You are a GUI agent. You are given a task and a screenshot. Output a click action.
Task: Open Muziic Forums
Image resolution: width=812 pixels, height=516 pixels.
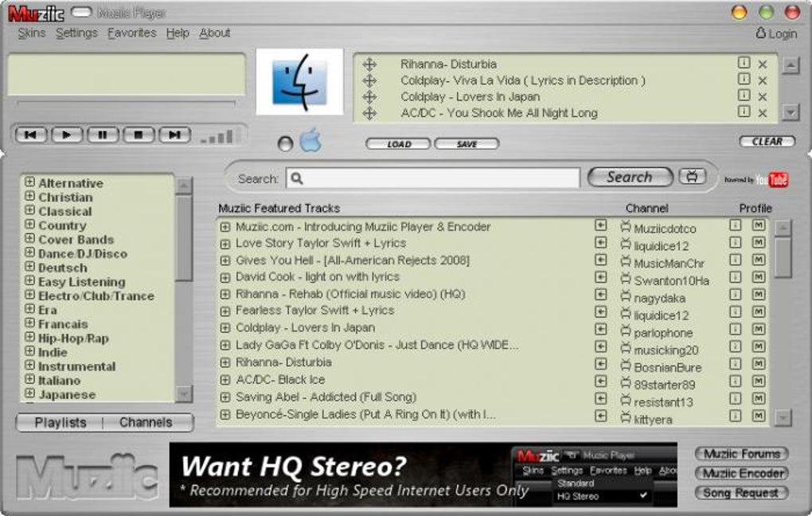[x=742, y=454]
